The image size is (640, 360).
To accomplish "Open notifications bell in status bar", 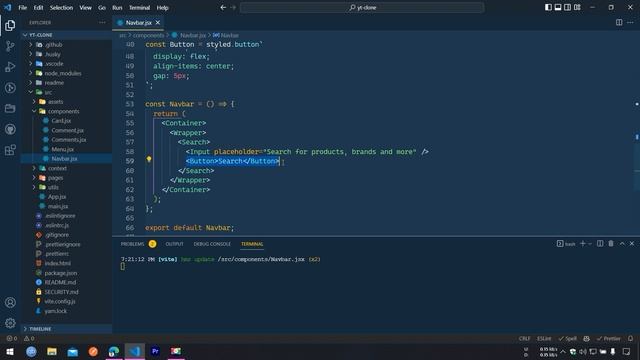I will 630,338.
